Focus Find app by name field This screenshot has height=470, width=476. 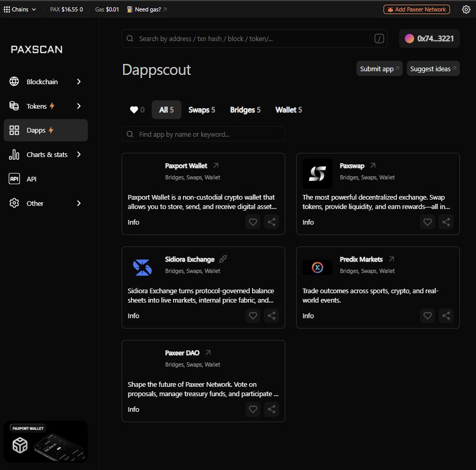203,134
